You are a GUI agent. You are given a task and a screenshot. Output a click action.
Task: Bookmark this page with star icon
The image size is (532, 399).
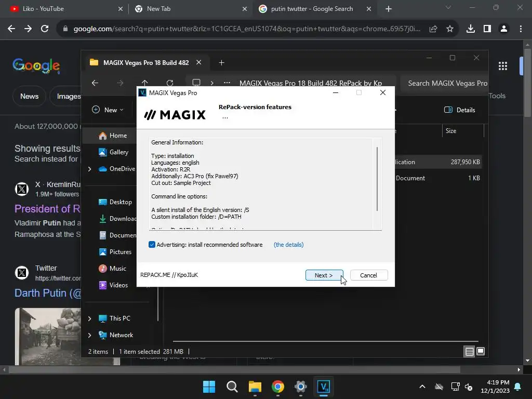pyautogui.click(x=450, y=29)
